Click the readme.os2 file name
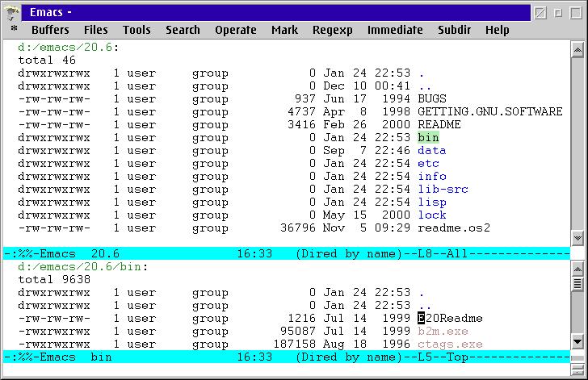 (x=454, y=228)
